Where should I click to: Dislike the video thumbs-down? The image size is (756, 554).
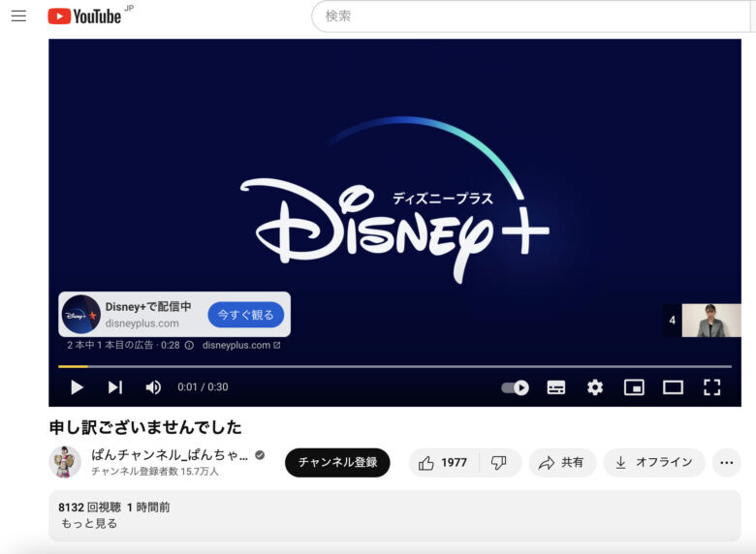coord(499,463)
